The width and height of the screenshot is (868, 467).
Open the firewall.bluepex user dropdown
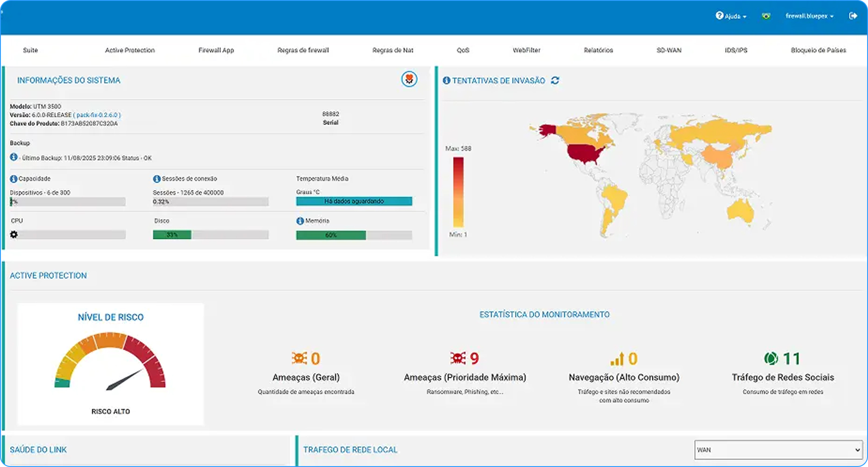click(x=809, y=16)
